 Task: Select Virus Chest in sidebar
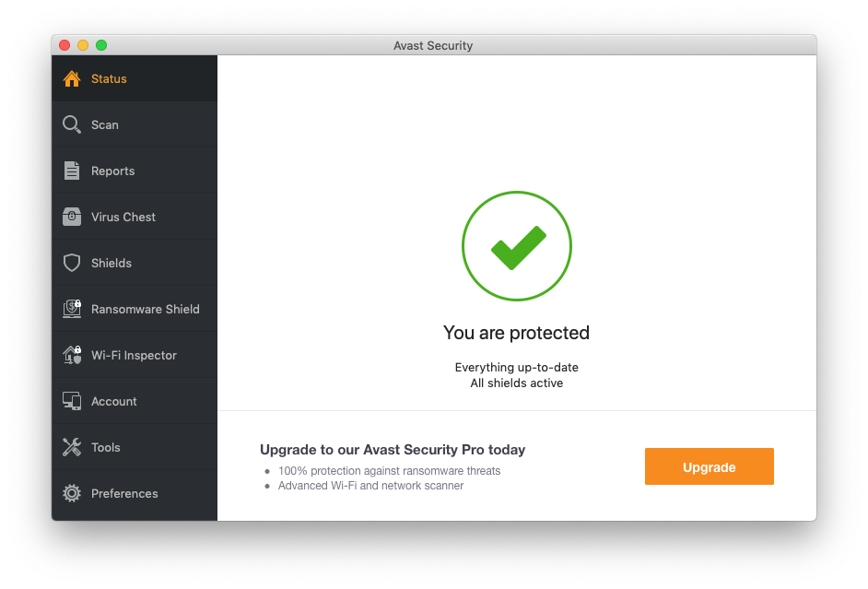pos(123,217)
